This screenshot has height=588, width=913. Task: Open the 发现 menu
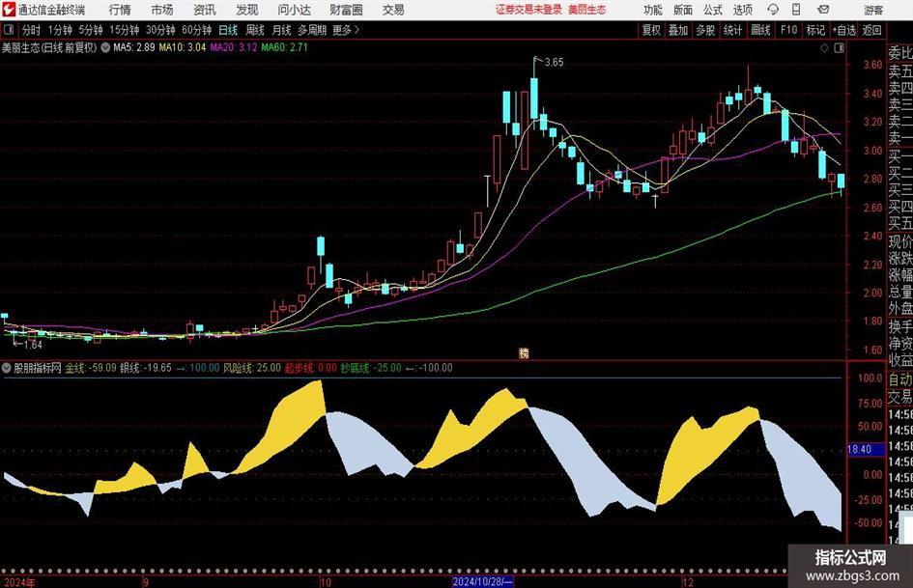point(247,10)
